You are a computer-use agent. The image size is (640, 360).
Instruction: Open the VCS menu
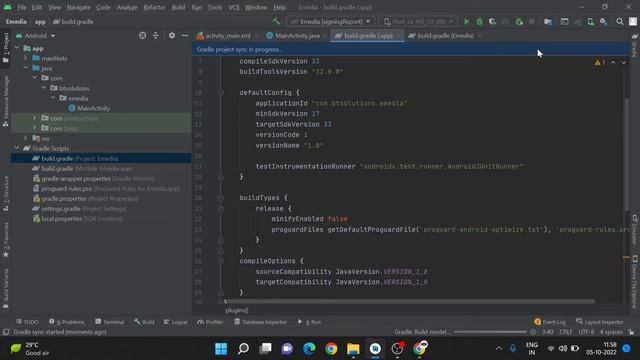234,7
